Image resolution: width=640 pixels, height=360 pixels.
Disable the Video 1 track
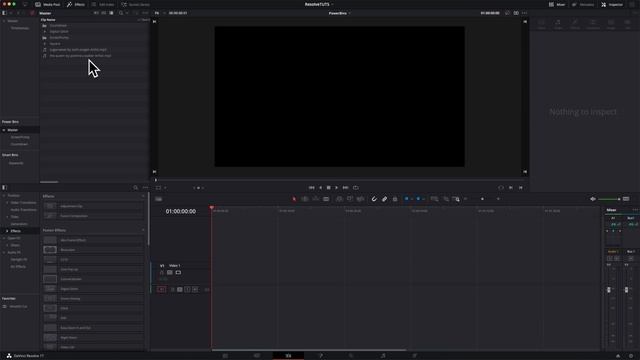tap(178, 273)
